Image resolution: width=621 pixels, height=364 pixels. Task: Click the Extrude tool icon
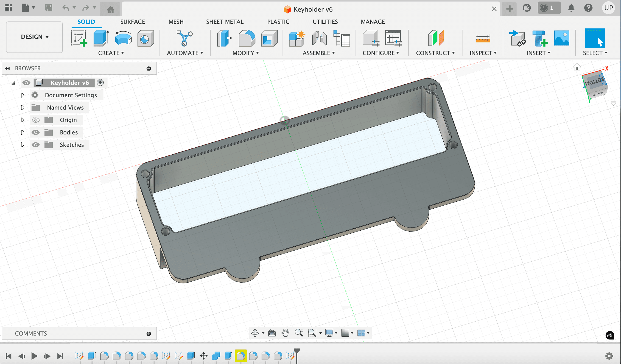pos(101,38)
